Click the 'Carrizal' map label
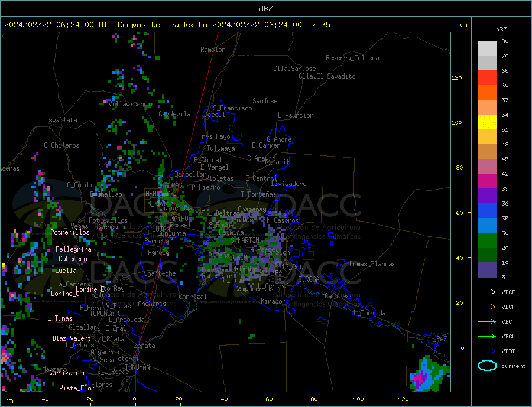The height and width of the screenshot is (407, 532). click(193, 297)
